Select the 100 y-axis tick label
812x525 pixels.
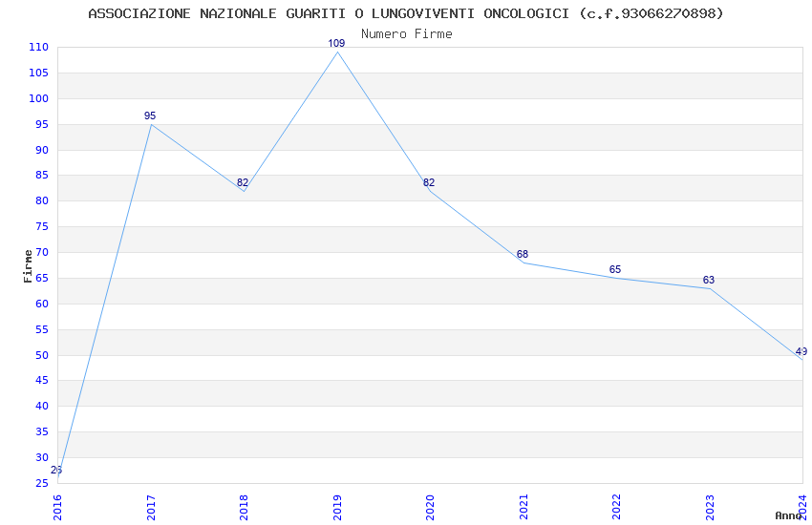click(38, 98)
